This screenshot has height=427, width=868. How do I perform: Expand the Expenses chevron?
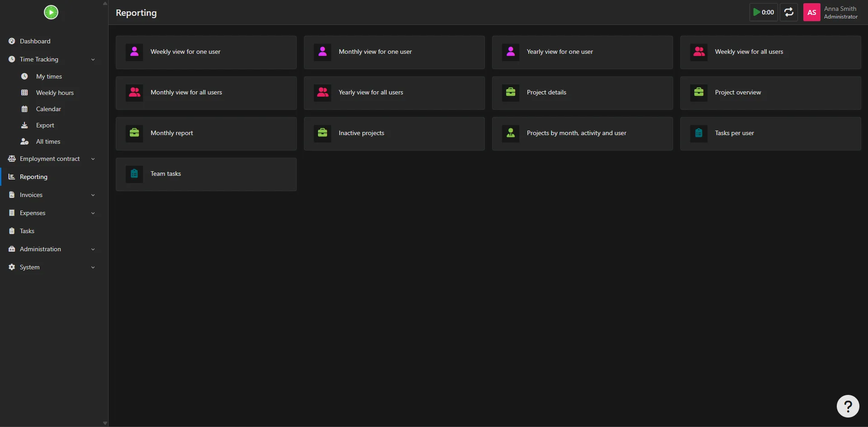(x=93, y=213)
